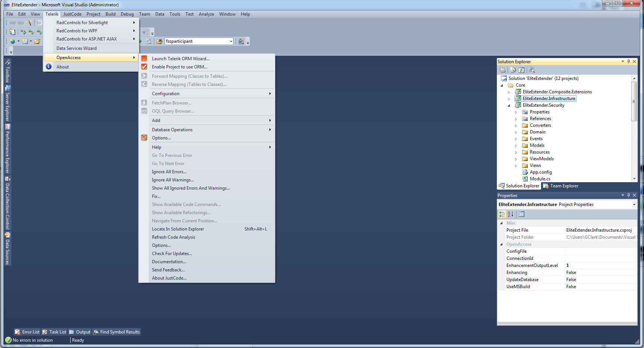Click Solution Explorer vertical scrollbar thumb
The width and height of the screenshot is (644, 348).
point(634,101)
